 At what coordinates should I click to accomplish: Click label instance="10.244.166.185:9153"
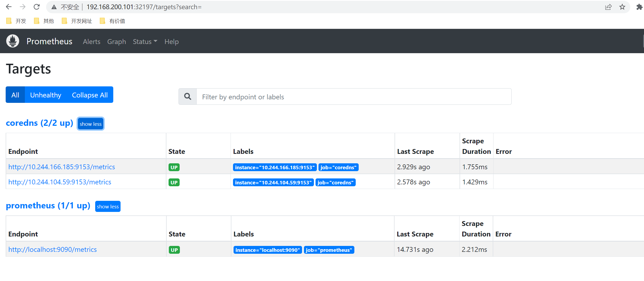tap(275, 167)
